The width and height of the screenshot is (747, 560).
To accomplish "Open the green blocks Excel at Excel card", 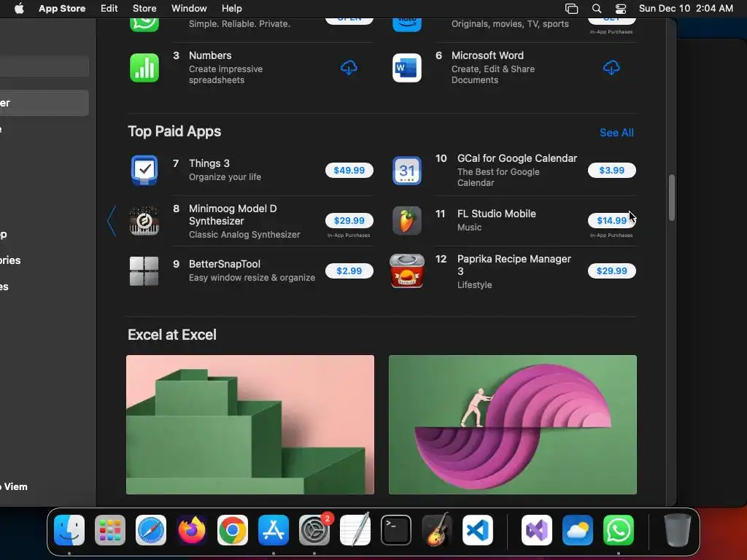I will pyautogui.click(x=250, y=424).
